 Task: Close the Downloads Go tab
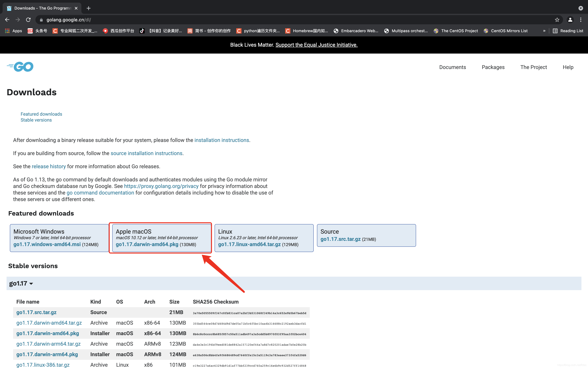tap(76, 8)
